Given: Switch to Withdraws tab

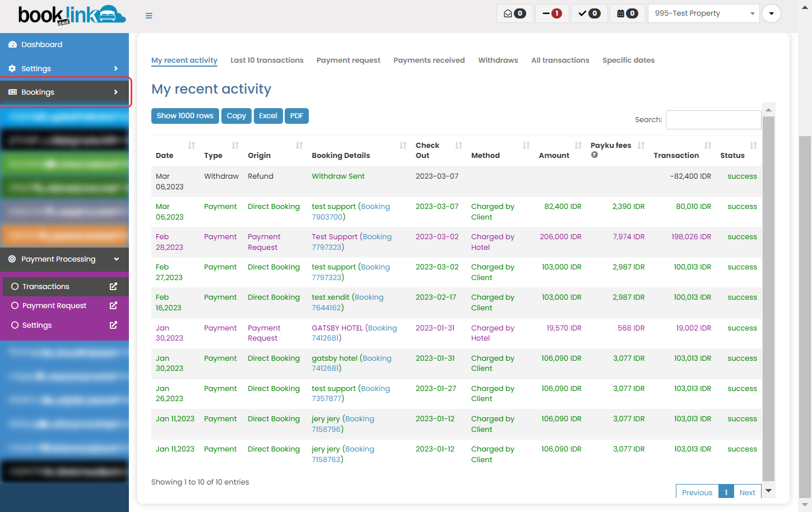Looking at the screenshot, I should [x=498, y=60].
